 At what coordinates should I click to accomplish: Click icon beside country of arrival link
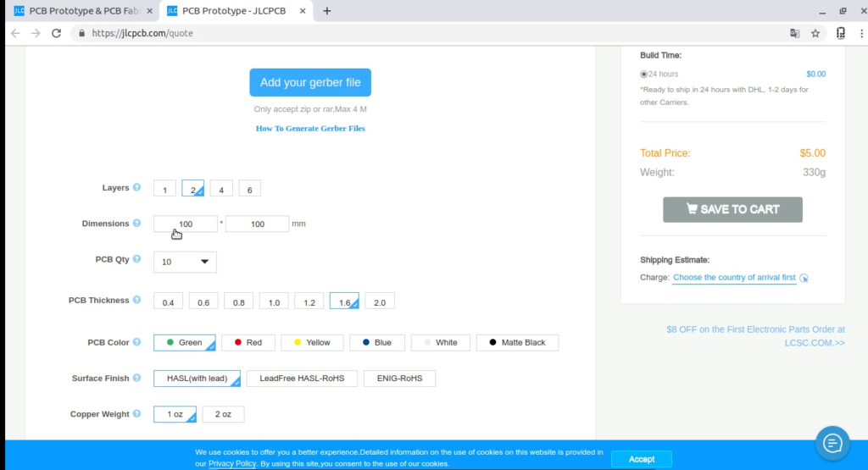point(804,278)
